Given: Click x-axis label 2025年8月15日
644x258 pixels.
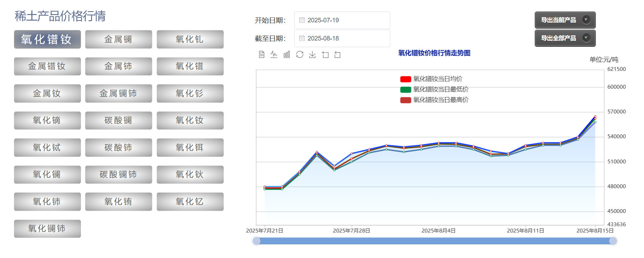Looking at the screenshot, I should [x=595, y=231].
